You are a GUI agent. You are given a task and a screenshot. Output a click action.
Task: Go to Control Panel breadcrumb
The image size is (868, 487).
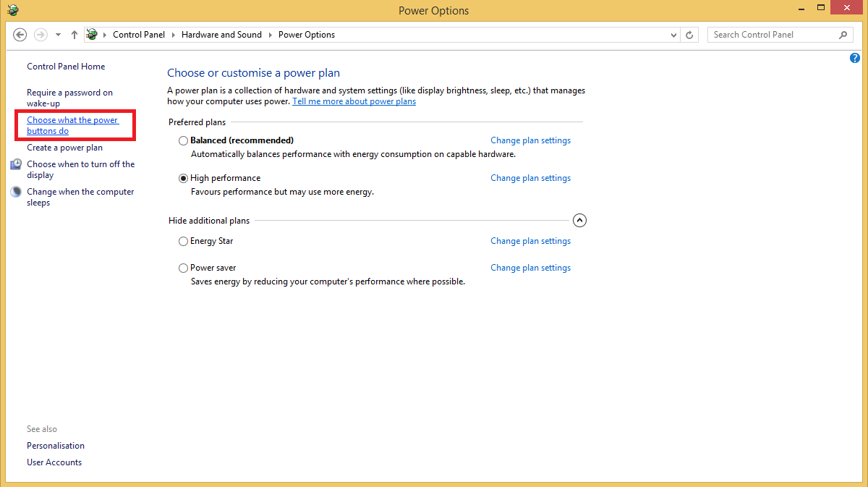click(x=139, y=35)
